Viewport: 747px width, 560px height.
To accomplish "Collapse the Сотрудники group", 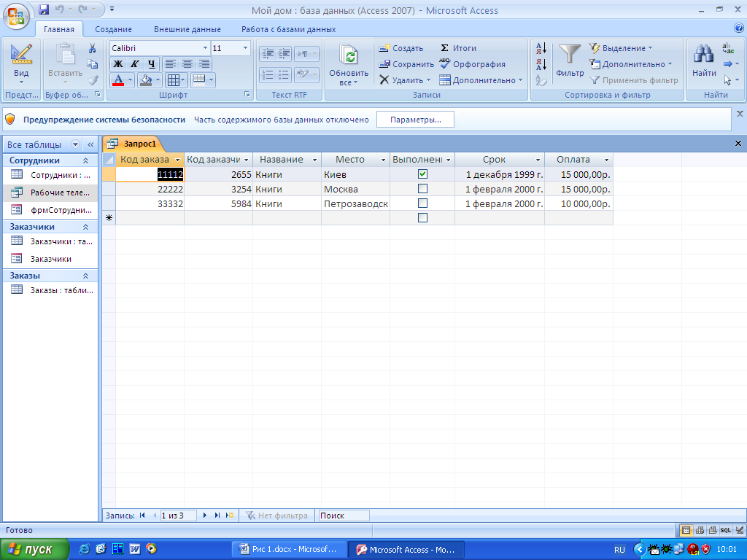I will click(86, 160).
